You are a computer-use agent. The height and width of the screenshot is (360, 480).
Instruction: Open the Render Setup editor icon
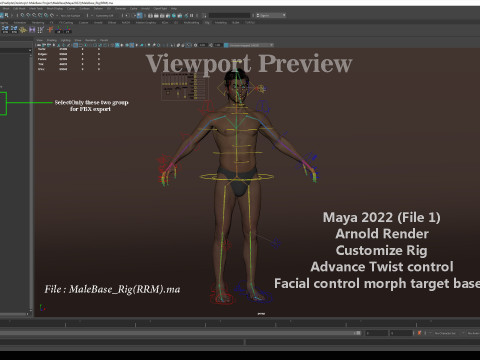[179, 15]
